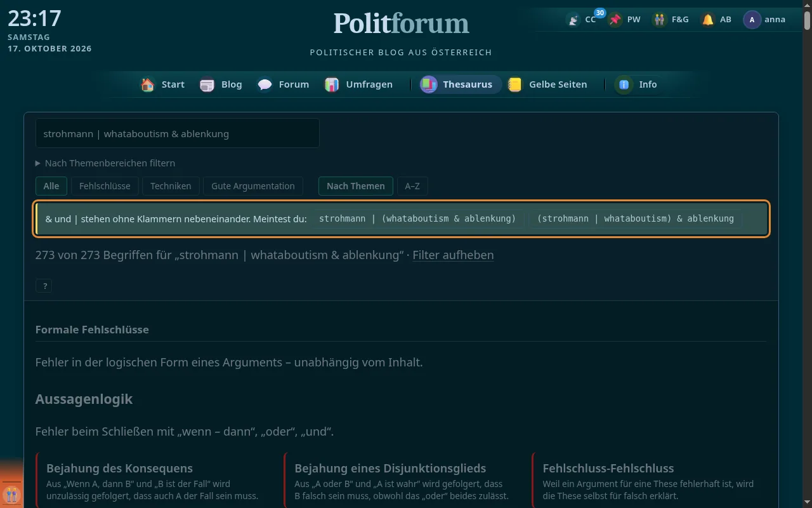The height and width of the screenshot is (508, 812).
Task: Go to Start via the house icon
Action: [148, 84]
